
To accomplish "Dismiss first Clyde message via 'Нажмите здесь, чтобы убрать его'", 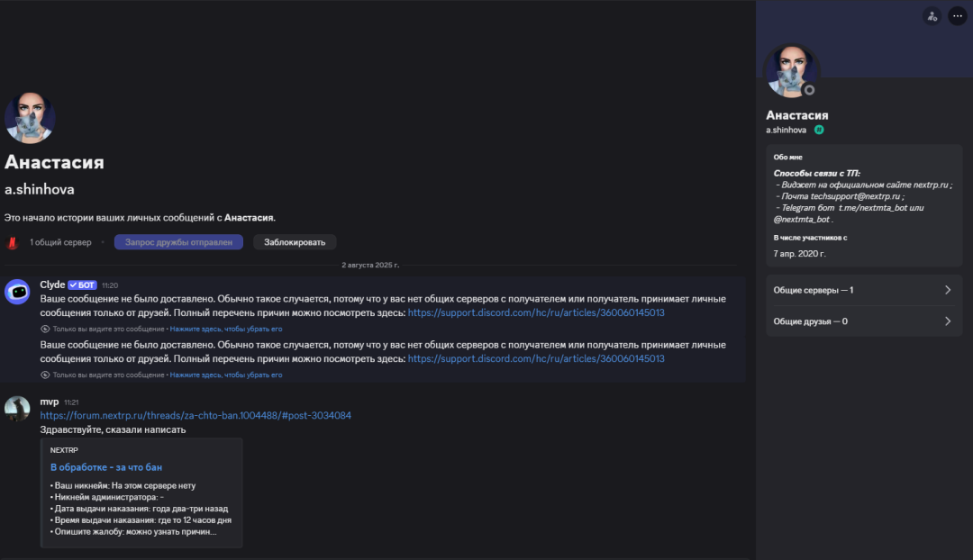I will click(x=226, y=330).
